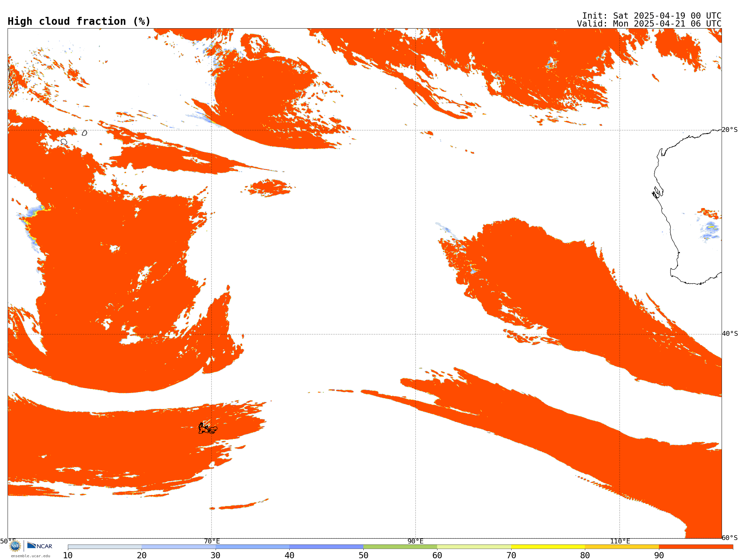The width and height of the screenshot is (744, 560).
Task: Open the ensemble.ucar.edu text link
Action: point(30,556)
